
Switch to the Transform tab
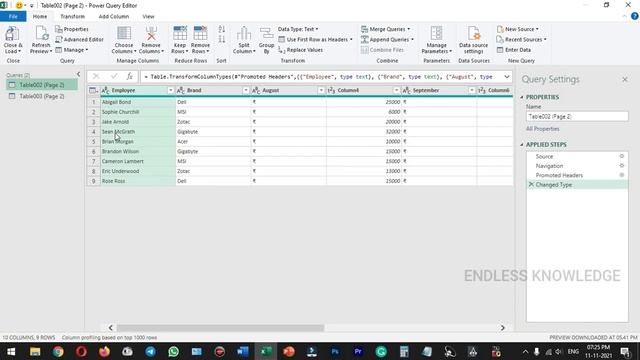point(73,16)
